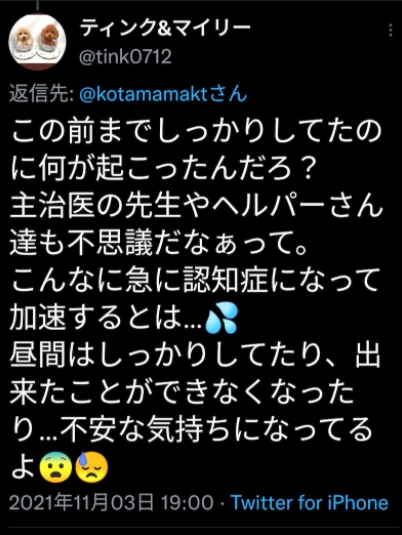Click the 2021年11月03日 date stamp
Viewport: 402px width, 535px height.
point(81,503)
